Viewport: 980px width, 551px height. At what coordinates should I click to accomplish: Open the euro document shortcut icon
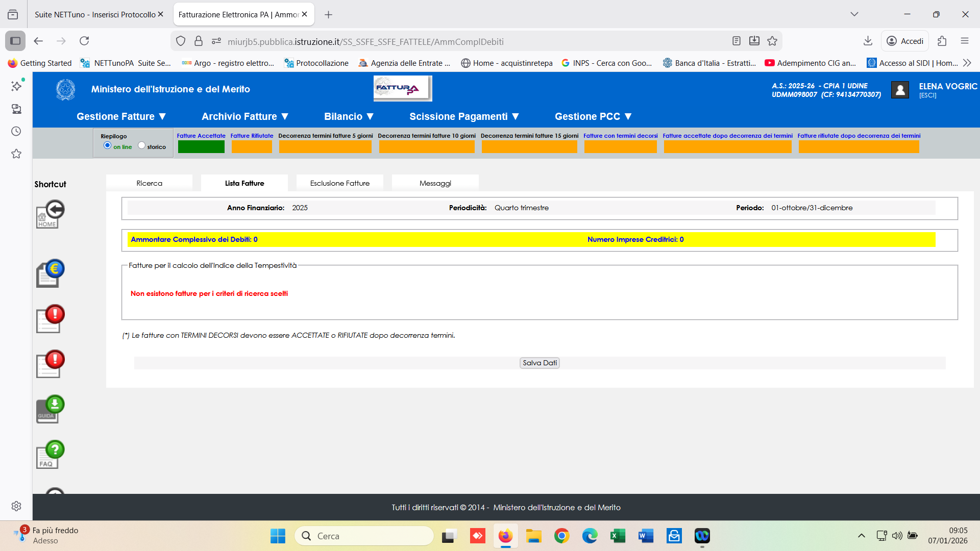[50, 274]
